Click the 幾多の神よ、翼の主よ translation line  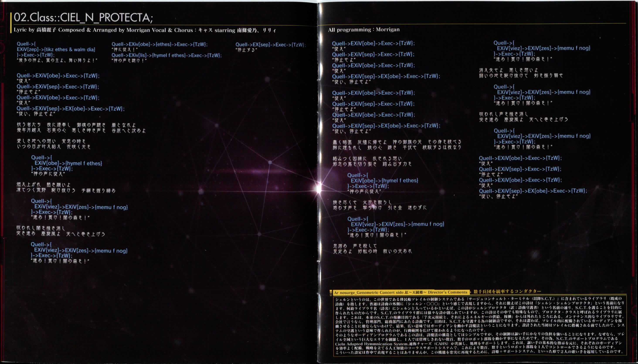point(57,60)
